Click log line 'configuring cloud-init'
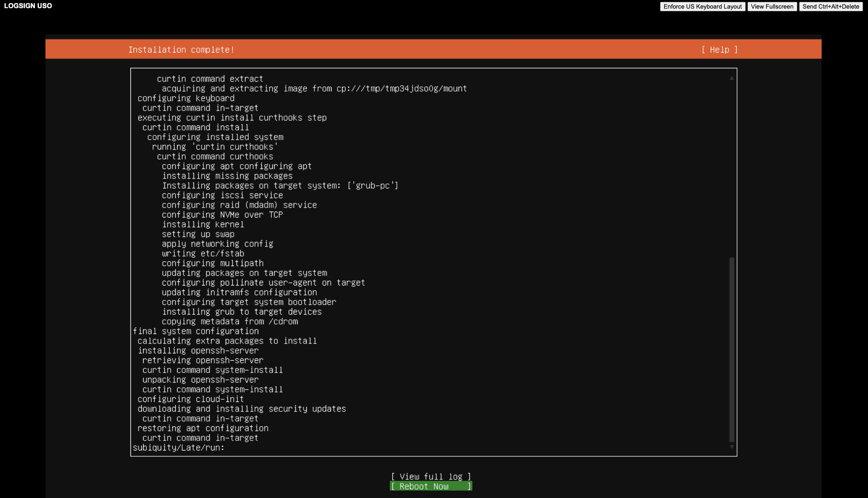The width and height of the screenshot is (868, 498). click(x=191, y=399)
